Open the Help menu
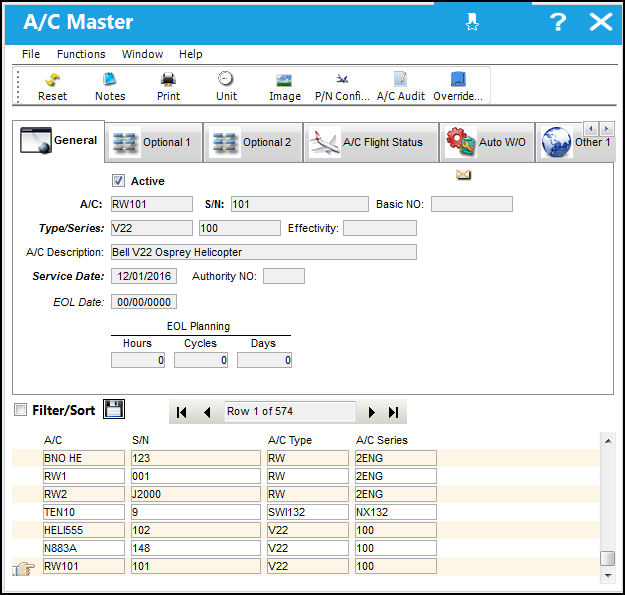The width and height of the screenshot is (625, 595). [x=191, y=54]
